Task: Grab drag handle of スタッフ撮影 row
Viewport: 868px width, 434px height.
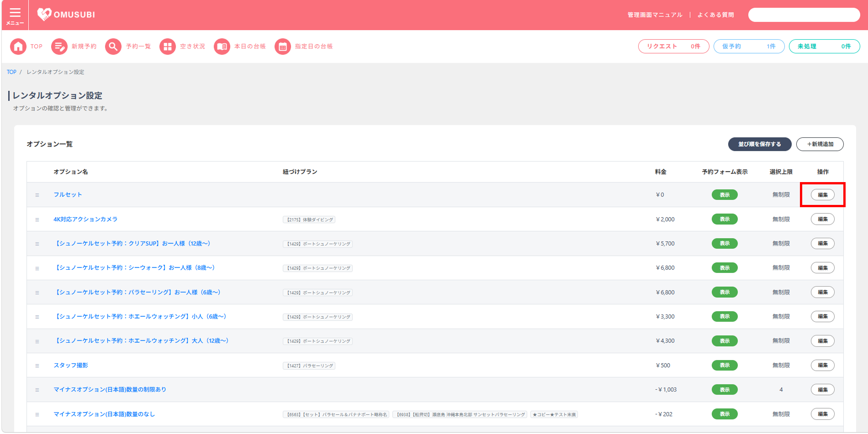Action: click(x=37, y=366)
